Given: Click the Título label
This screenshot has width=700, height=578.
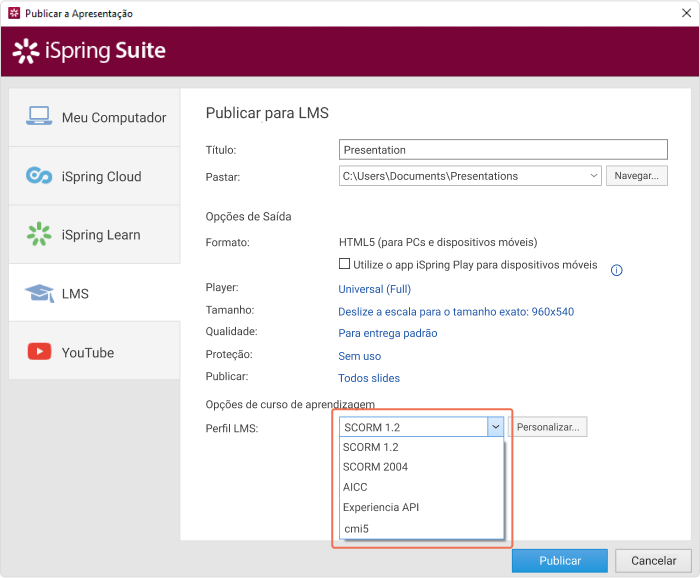Looking at the screenshot, I should pos(221,150).
